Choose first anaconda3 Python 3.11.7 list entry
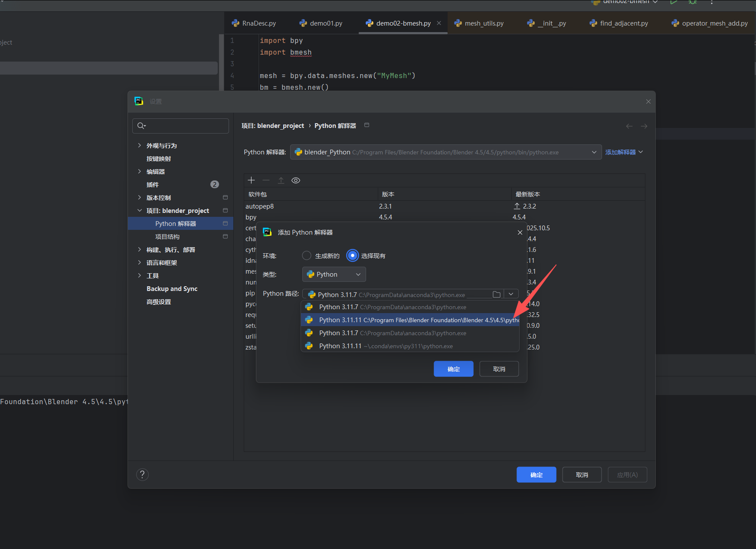 point(410,307)
